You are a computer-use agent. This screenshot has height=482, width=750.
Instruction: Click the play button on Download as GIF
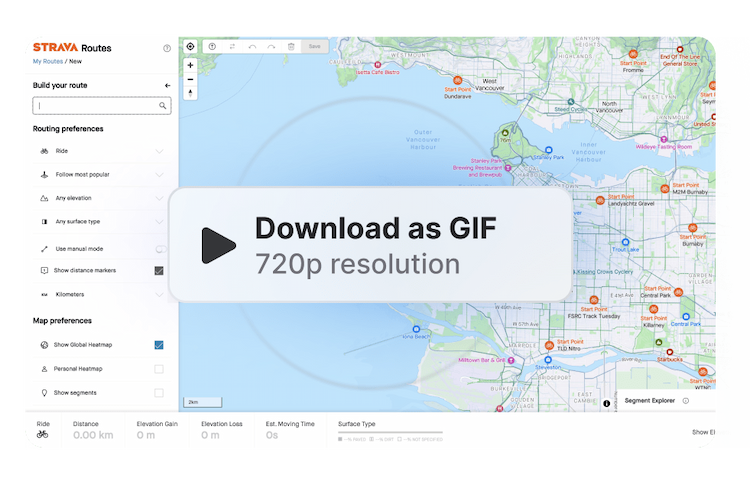point(218,245)
